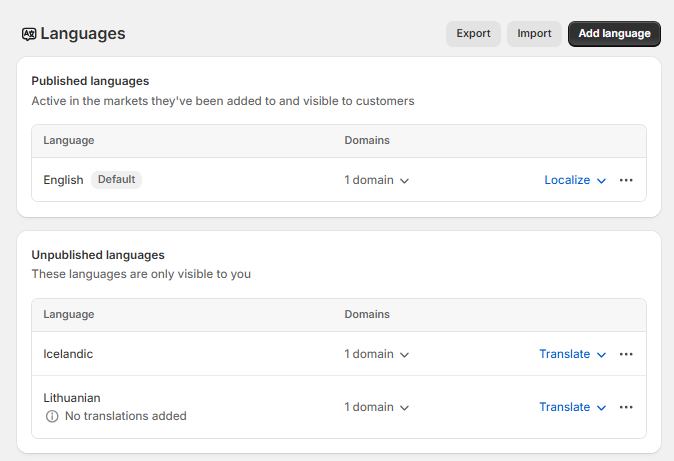The image size is (674, 461).
Task: Open more actions menu for Lithuanian
Action: (626, 407)
